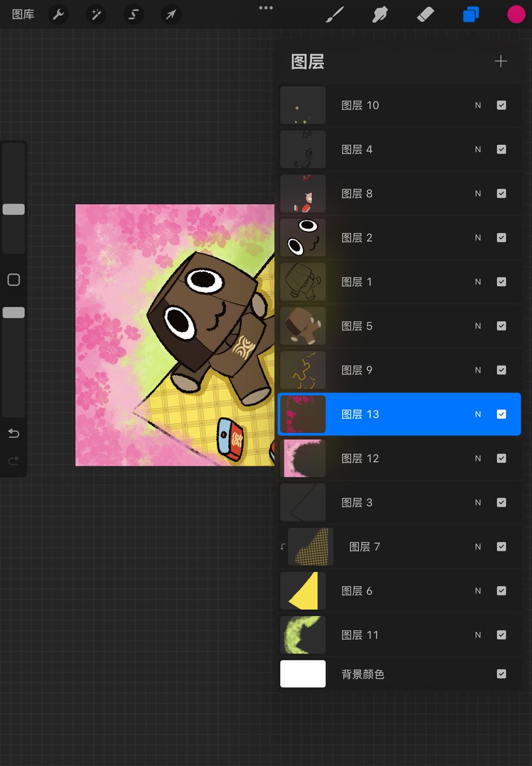Open blend mode N of 图层 9
This screenshot has height=766, width=532.
coord(478,370)
